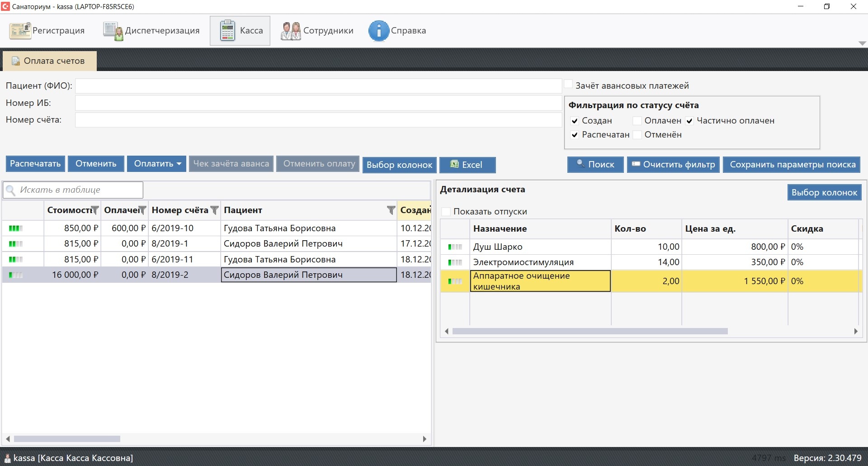868x466 pixels.
Task: Open the Сотрудники staff icon
Action: click(291, 31)
